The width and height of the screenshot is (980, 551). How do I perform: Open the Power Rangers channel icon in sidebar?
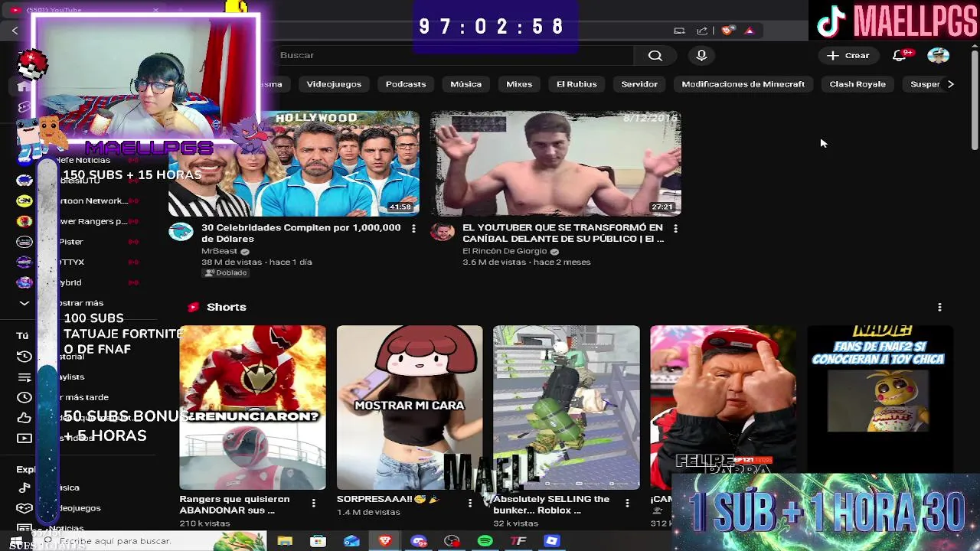click(24, 221)
